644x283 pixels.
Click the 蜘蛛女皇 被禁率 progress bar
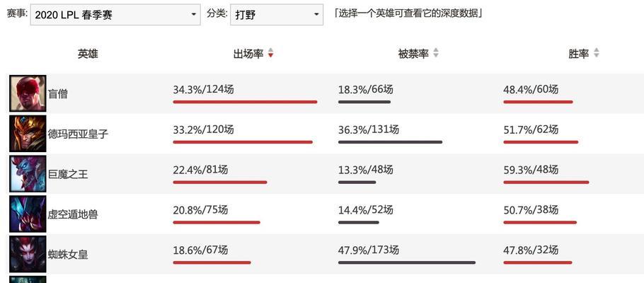[x=407, y=262]
